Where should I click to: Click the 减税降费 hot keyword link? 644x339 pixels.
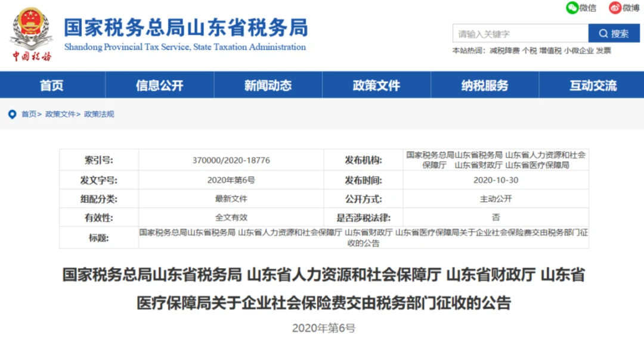click(504, 51)
